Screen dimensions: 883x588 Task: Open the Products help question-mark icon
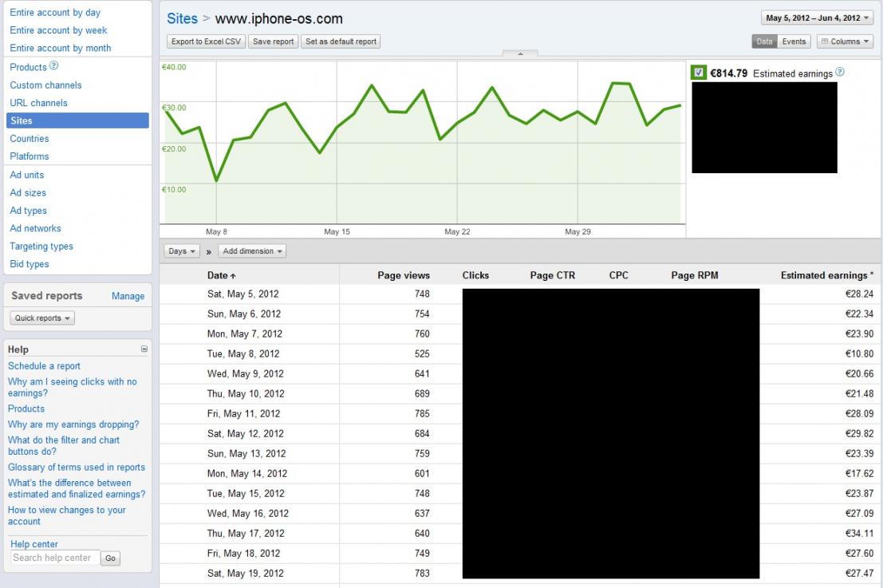53,65
